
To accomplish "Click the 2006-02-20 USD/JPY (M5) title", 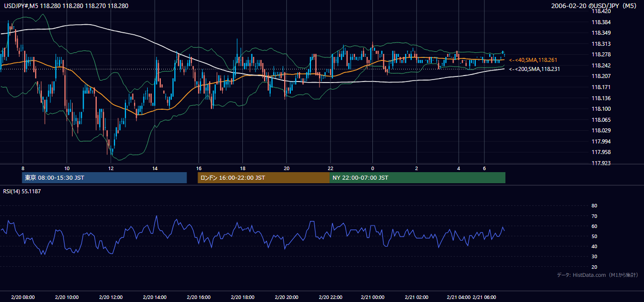I will tap(595, 6).
